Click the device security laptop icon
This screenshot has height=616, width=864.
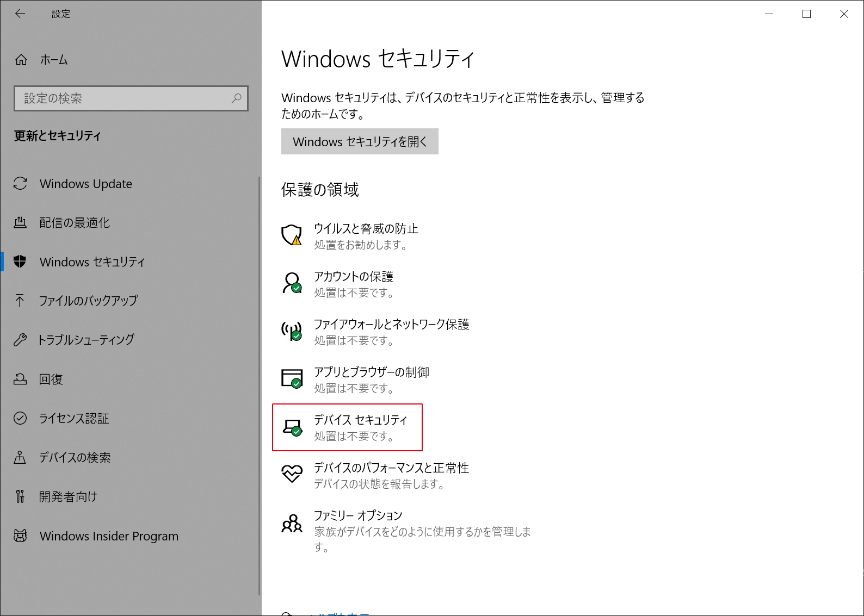(292, 427)
